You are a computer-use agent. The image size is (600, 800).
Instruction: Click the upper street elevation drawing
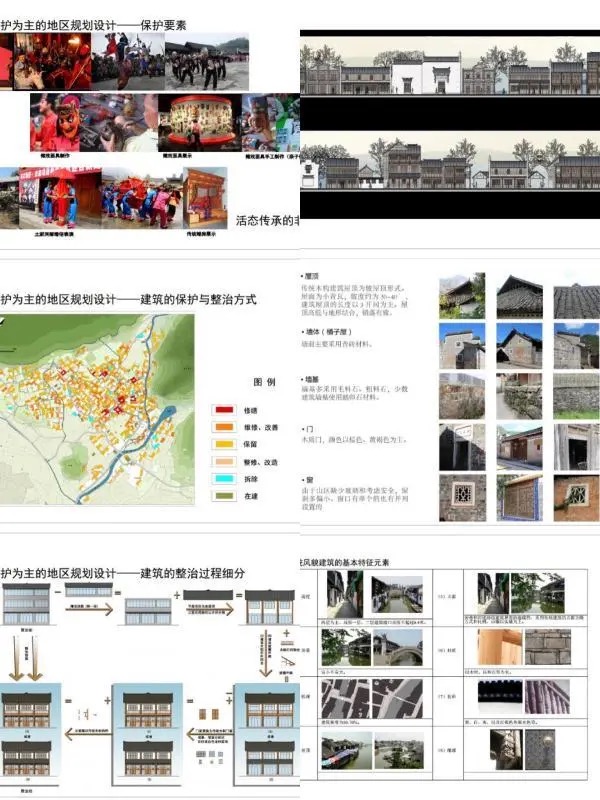[450, 70]
